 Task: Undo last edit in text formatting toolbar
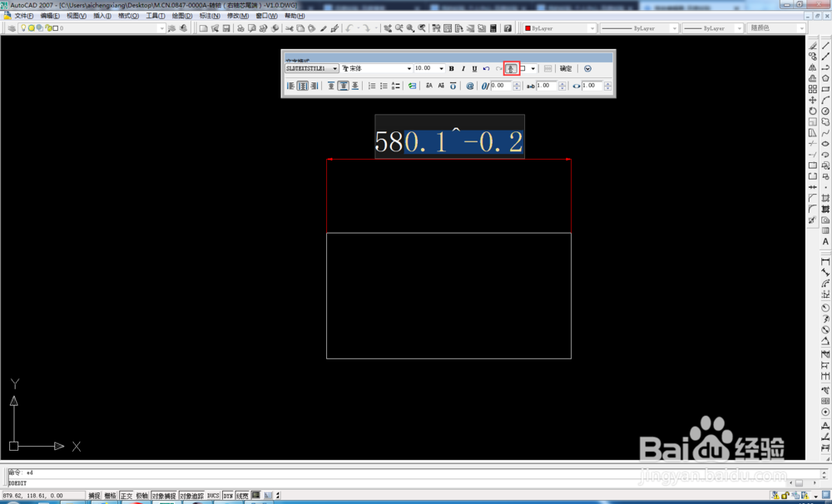486,68
